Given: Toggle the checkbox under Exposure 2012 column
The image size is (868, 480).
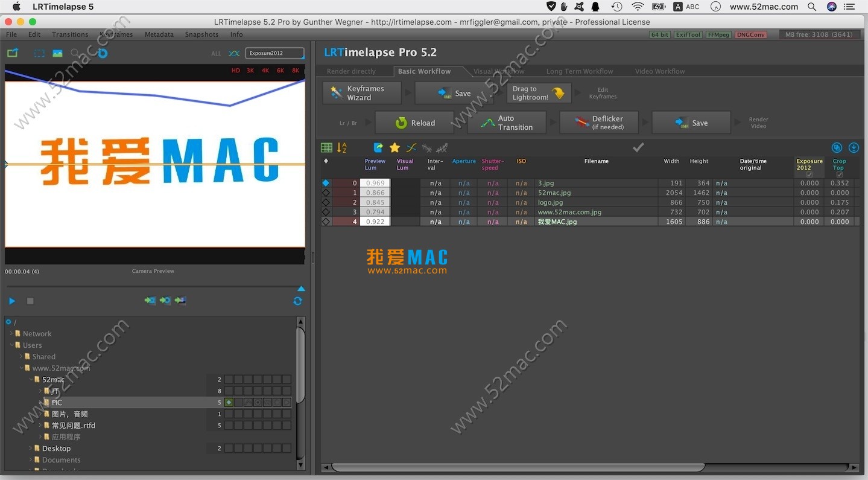Looking at the screenshot, I should pyautogui.click(x=809, y=174).
